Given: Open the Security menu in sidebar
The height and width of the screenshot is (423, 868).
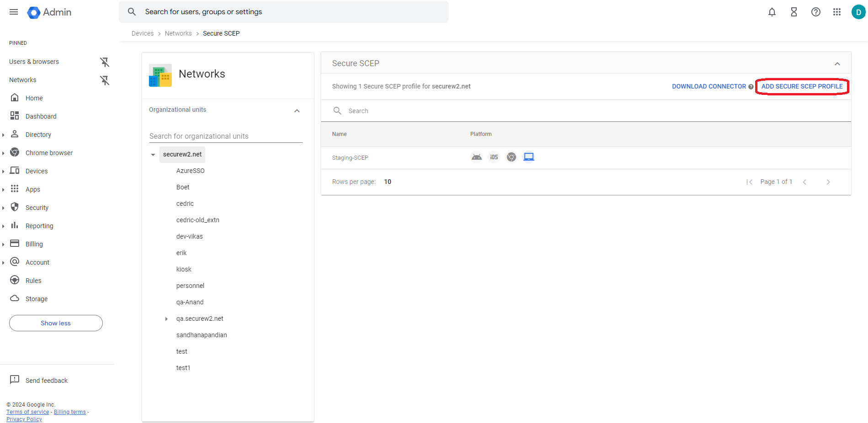Looking at the screenshot, I should [x=37, y=208].
